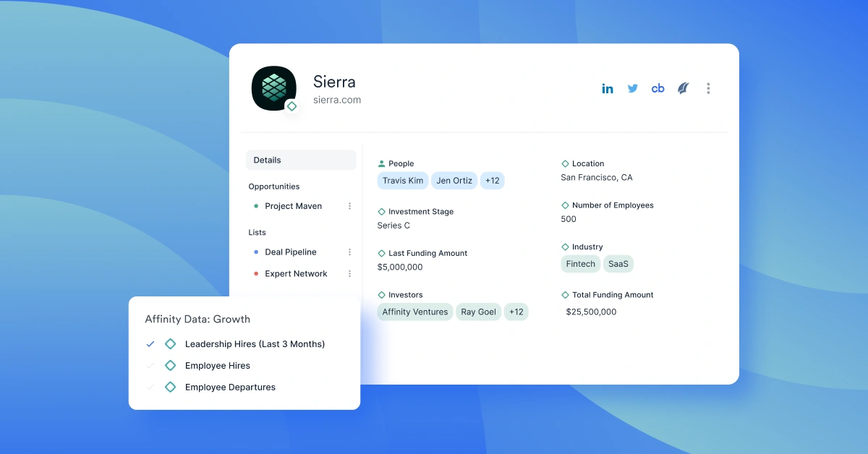Click the Leadership Hires diamond icon
This screenshot has height=454, width=868.
171,344
